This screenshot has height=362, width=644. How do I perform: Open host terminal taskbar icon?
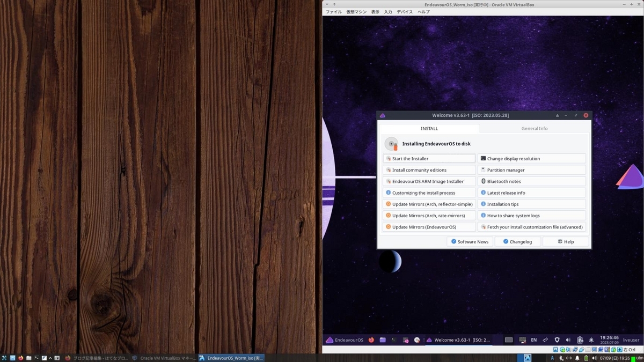click(x=37, y=358)
